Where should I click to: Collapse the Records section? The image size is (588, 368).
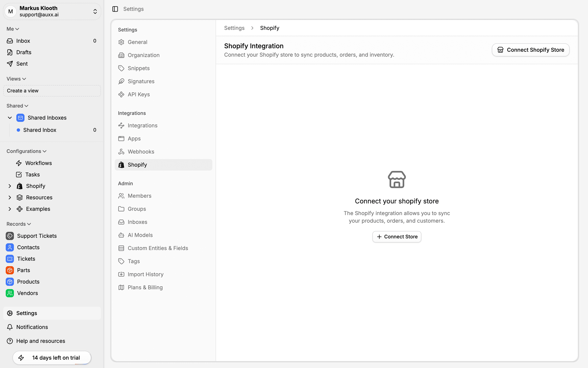19,224
